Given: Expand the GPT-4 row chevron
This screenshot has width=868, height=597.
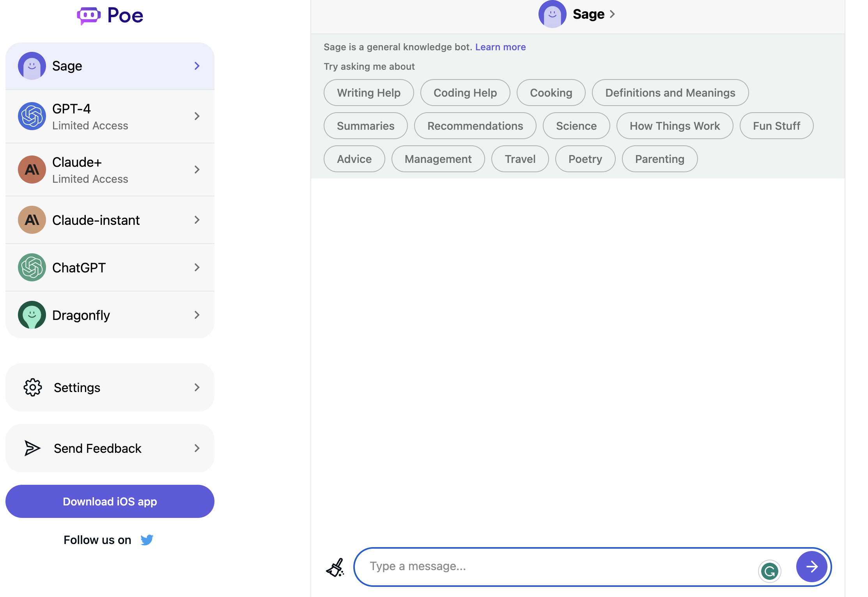Looking at the screenshot, I should (x=197, y=116).
